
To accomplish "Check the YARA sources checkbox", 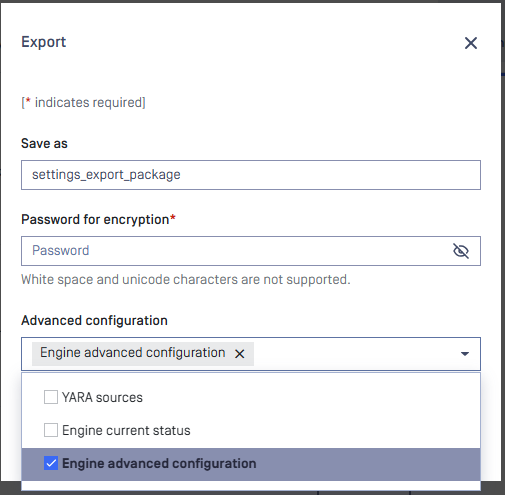I will pyautogui.click(x=51, y=397).
